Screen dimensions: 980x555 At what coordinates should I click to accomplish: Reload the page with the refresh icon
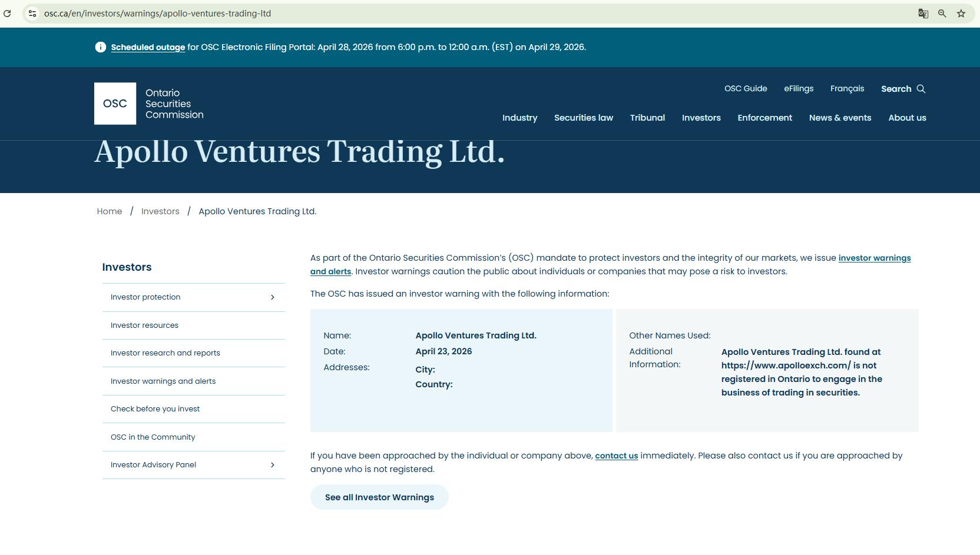(7, 14)
